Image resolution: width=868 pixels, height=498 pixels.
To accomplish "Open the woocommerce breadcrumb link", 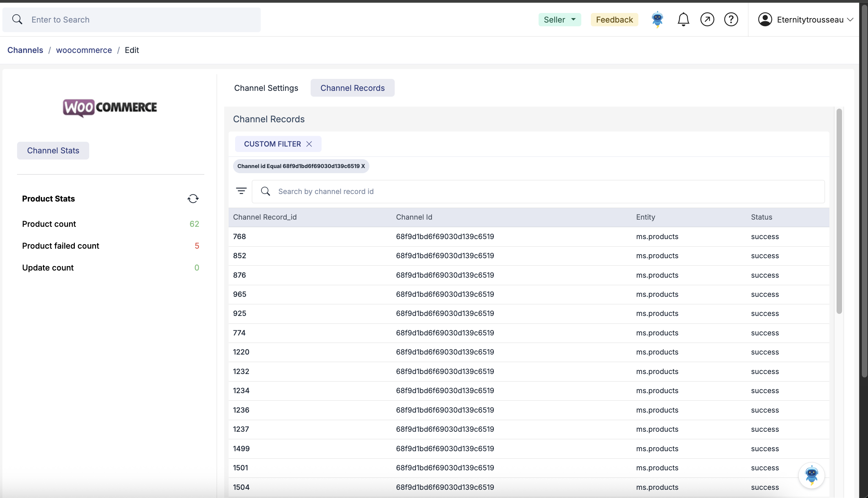I will click(x=84, y=50).
